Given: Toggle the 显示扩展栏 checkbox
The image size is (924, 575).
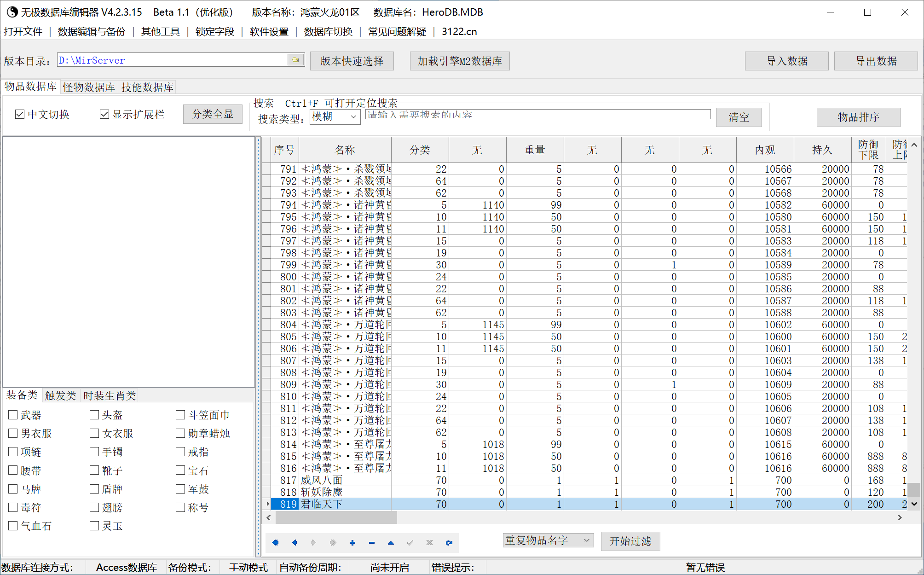Looking at the screenshot, I should tap(104, 114).
